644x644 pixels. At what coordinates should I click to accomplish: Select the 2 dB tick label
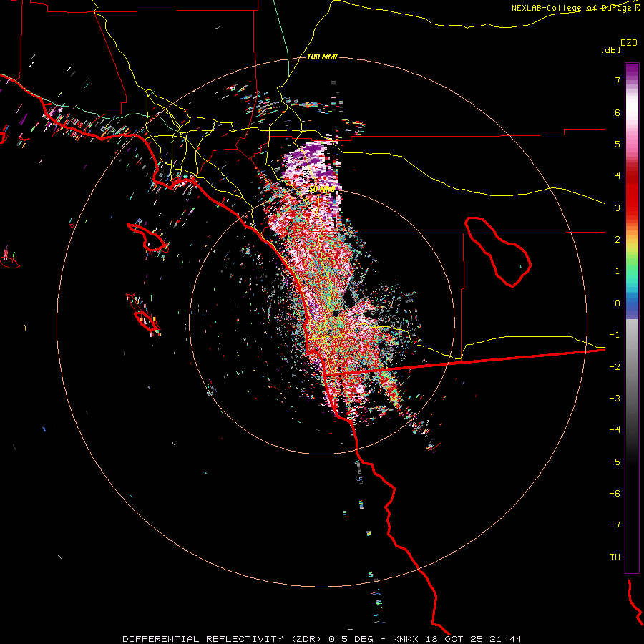[x=618, y=240]
